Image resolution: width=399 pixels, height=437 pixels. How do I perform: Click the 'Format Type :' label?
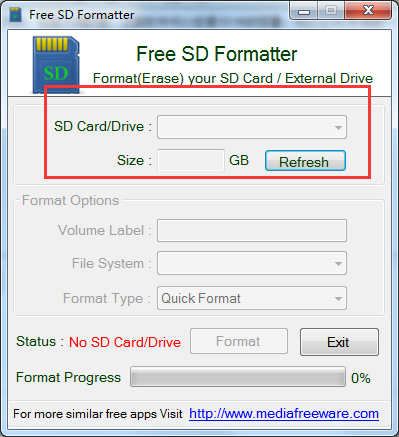click(107, 298)
